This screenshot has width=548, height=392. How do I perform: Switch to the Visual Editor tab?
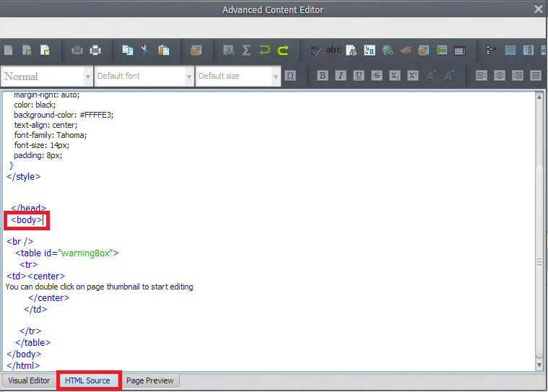(x=29, y=380)
